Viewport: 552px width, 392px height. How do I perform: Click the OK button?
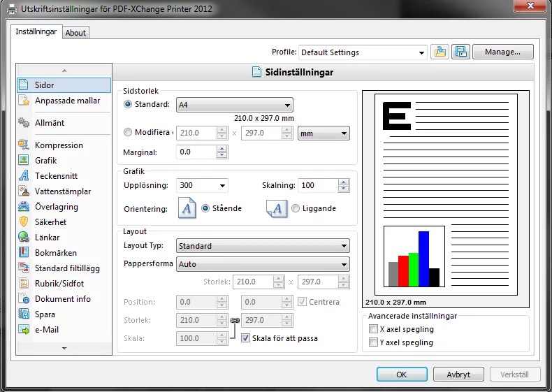pos(402,374)
